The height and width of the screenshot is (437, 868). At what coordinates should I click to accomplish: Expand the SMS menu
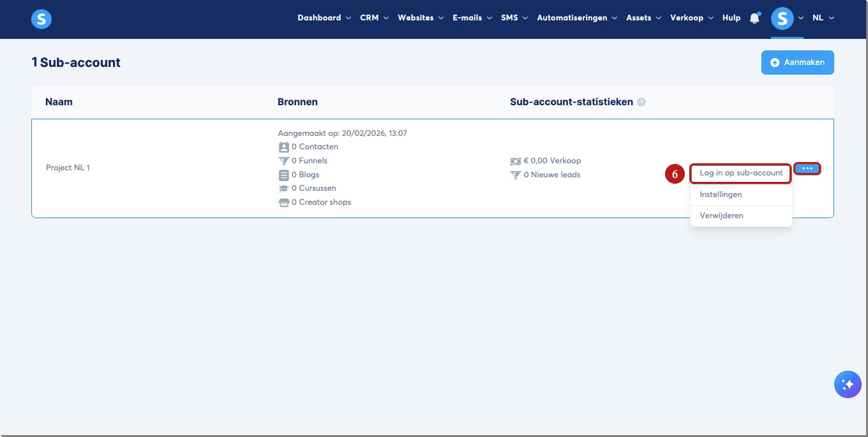pyautogui.click(x=514, y=18)
